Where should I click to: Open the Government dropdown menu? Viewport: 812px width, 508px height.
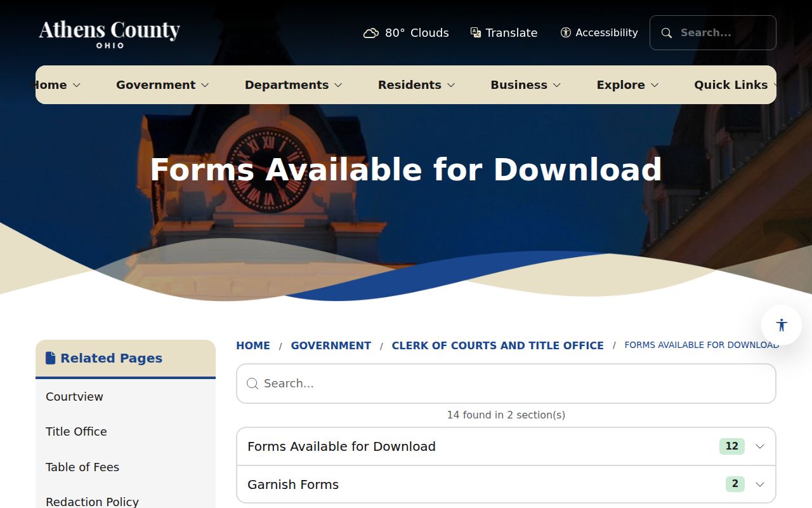click(x=162, y=85)
